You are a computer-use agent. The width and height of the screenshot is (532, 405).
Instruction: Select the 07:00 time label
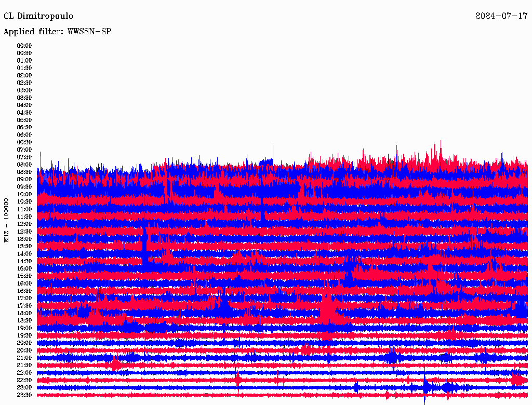pyautogui.click(x=24, y=150)
